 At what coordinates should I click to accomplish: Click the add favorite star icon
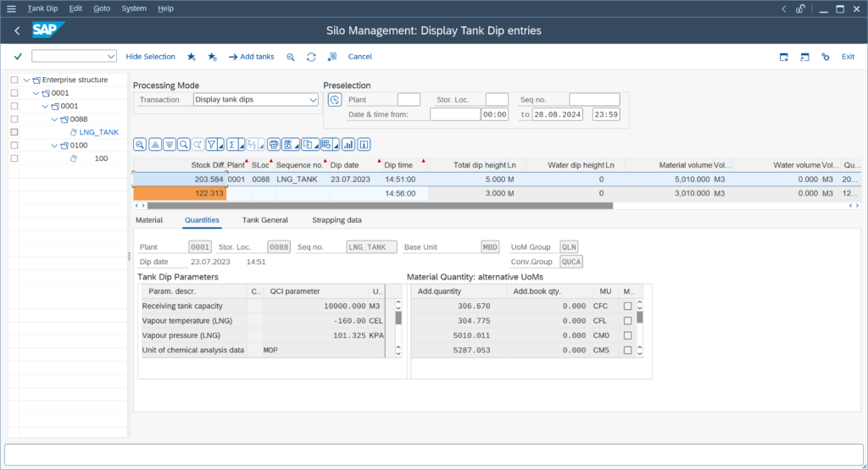click(192, 57)
